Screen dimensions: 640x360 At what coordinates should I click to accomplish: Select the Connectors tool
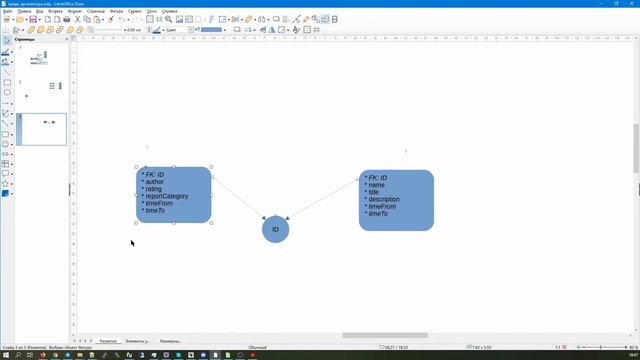[5, 124]
